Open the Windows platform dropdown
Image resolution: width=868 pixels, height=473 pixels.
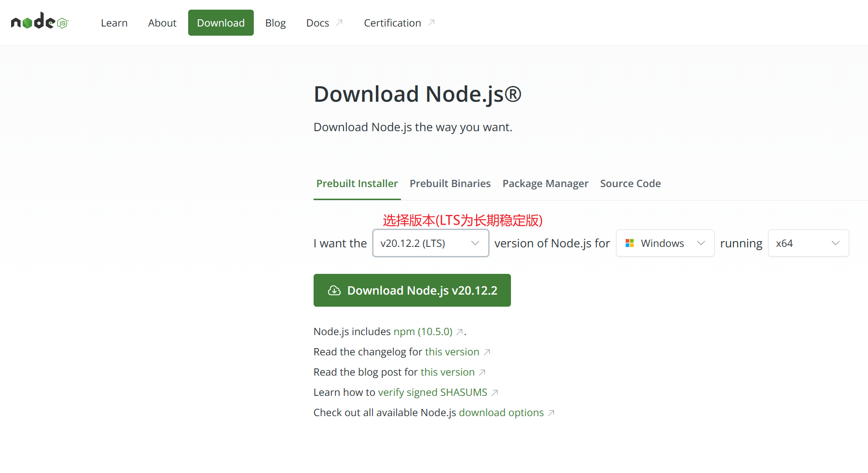tap(665, 243)
